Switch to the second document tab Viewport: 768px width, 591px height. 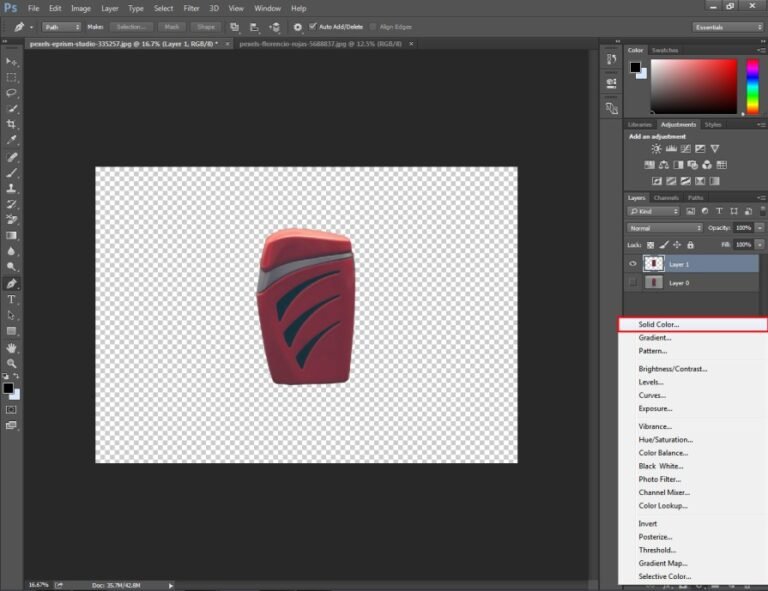click(320, 44)
